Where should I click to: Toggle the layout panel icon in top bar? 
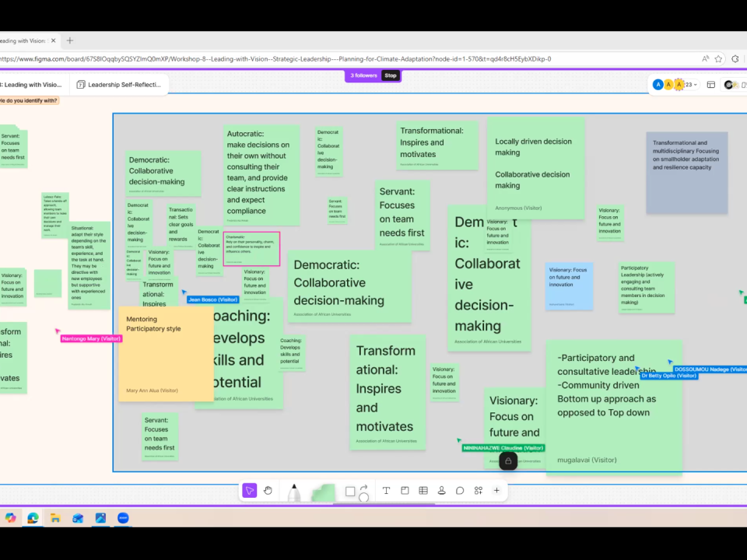pyautogui.click(x=710, y=85)
